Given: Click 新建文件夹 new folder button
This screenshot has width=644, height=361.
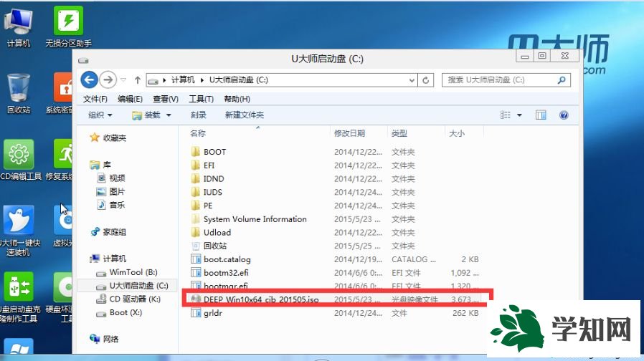Looking at the screenshot, I should click(244, 115).
